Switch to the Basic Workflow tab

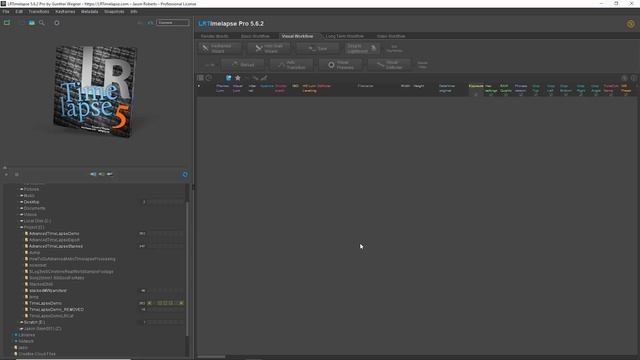pyautogui.click(x=255, y=36)
